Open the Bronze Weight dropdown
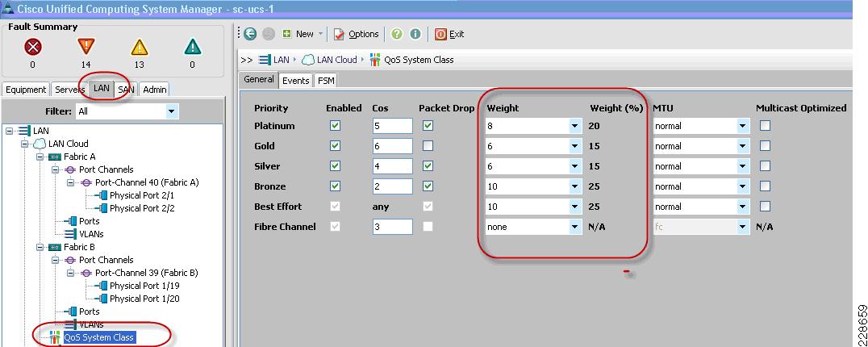The height and width of the screenshot is (347, 868). [534, 186]
